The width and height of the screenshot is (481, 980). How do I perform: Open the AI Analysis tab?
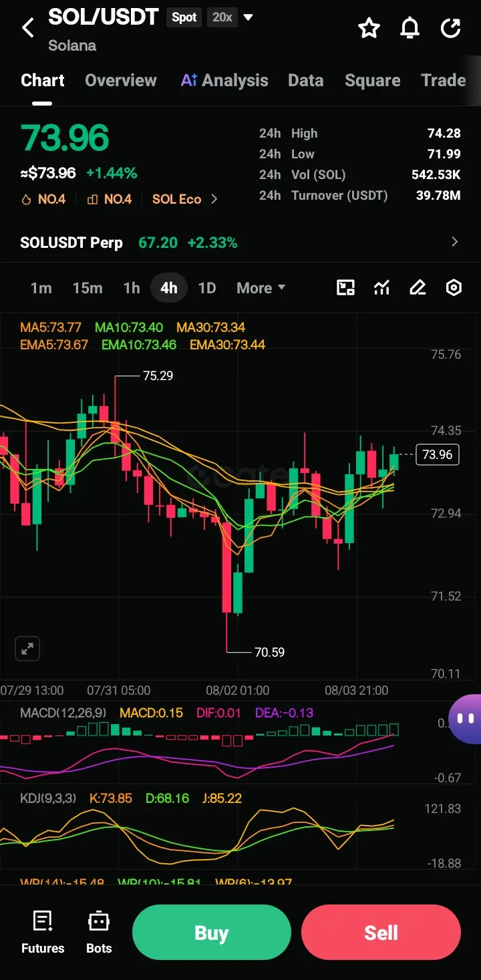coord(224,80)
